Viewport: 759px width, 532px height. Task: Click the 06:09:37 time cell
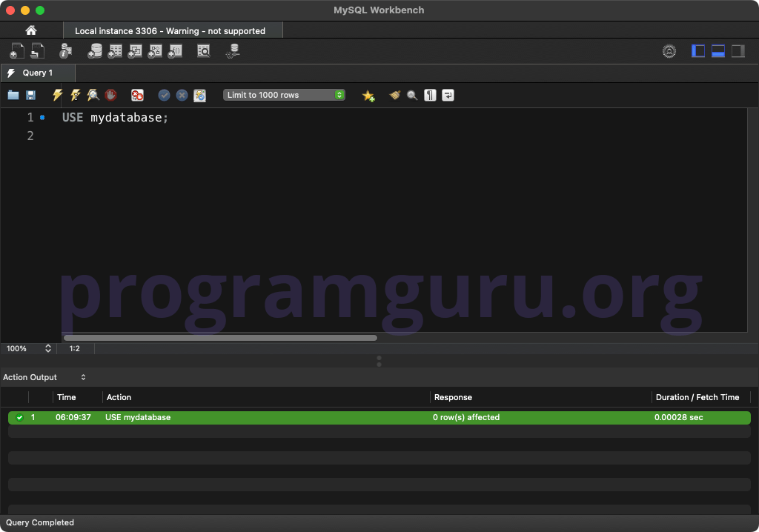(x=73, y=417)
